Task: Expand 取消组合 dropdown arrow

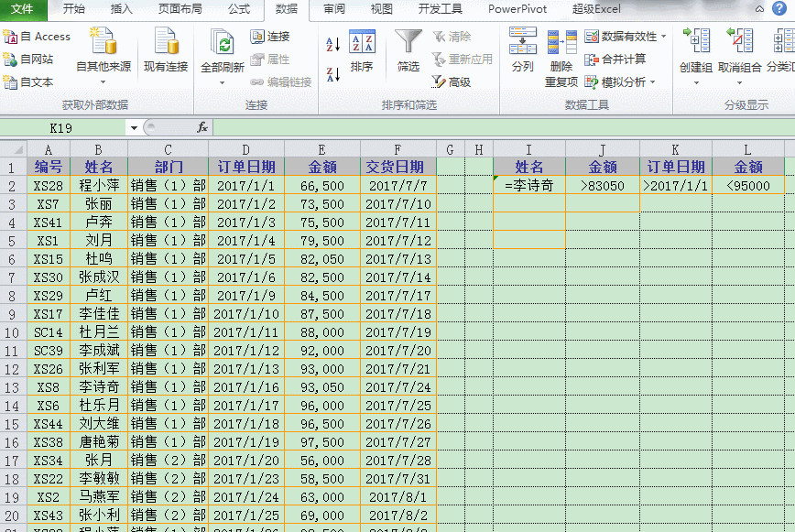Action: pos(739,83)
